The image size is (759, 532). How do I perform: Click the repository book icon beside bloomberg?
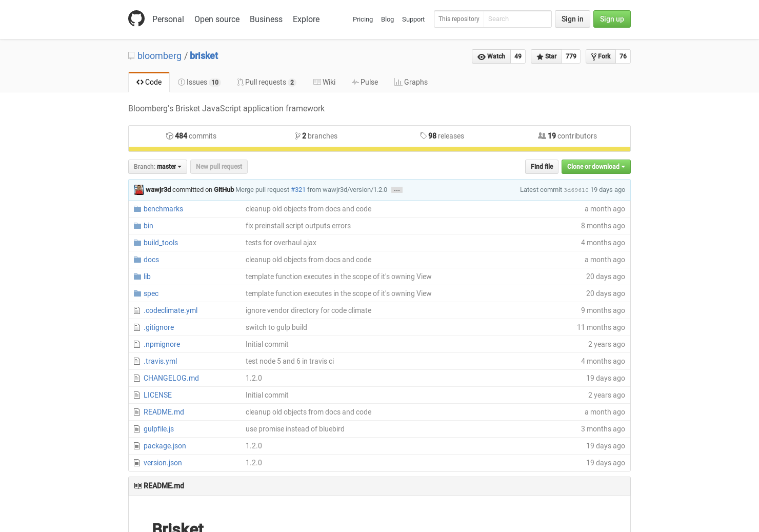coord(131,56)
